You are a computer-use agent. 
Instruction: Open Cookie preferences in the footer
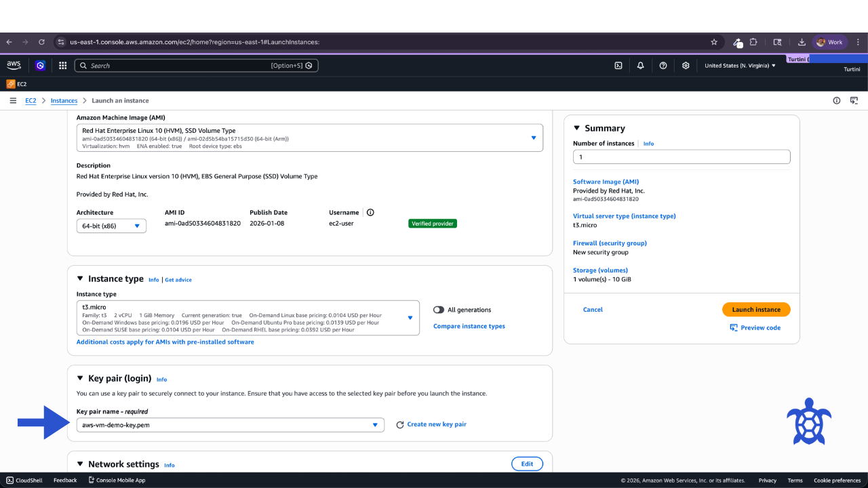[837, 481]
